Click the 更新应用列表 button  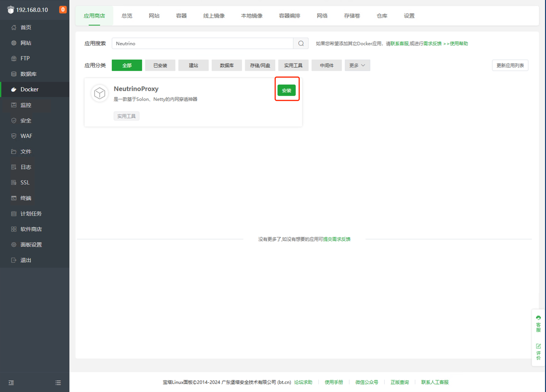coord(510,66)
